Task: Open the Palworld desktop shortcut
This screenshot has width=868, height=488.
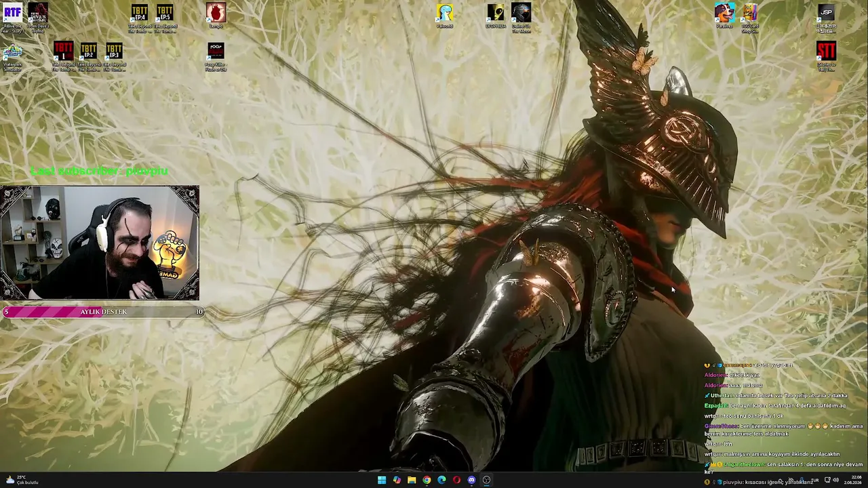Action: (445, 16)
